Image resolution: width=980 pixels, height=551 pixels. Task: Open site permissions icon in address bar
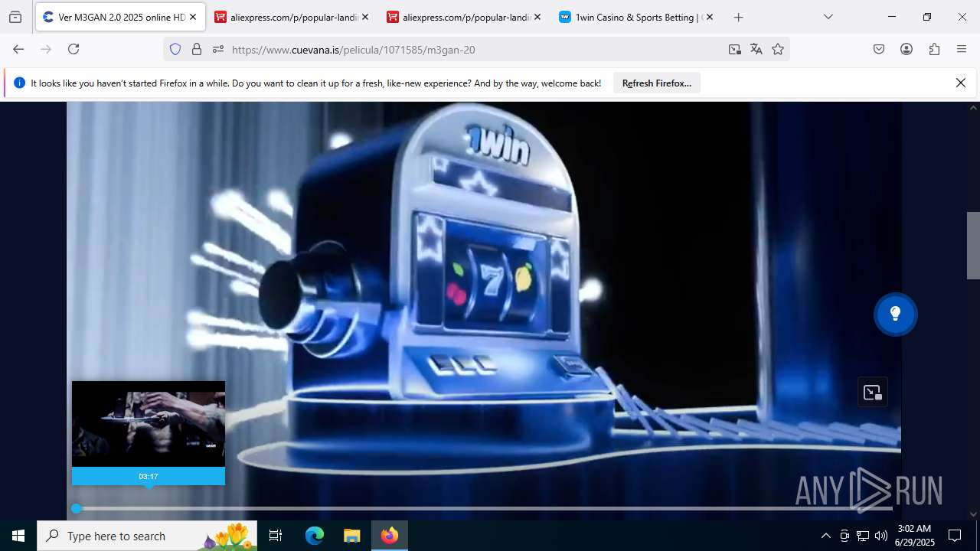(x=218, y=49)
